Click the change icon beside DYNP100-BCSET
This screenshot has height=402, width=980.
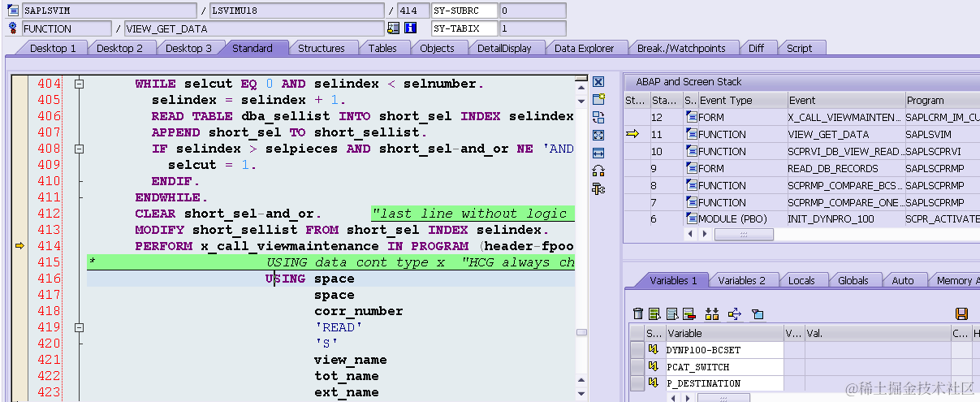(652, 350)
